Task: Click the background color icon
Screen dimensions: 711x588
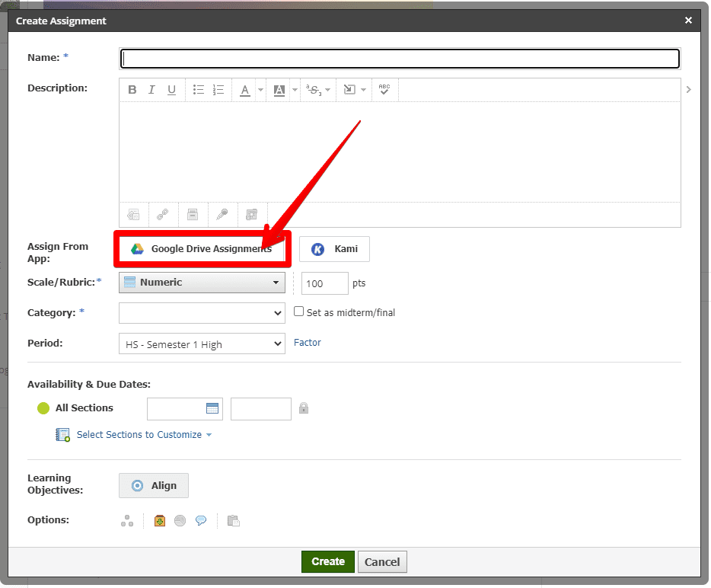Action: pos(279,90)
